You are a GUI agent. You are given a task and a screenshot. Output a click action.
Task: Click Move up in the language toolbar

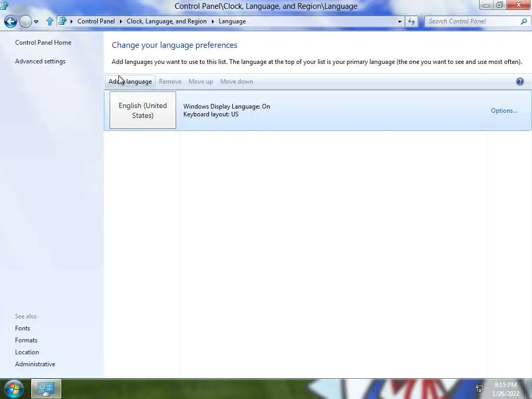(201, 82)
